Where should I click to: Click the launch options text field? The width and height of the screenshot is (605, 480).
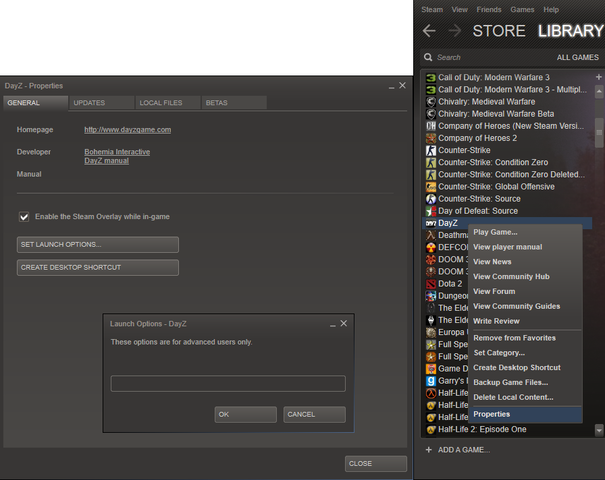point(228,384)
